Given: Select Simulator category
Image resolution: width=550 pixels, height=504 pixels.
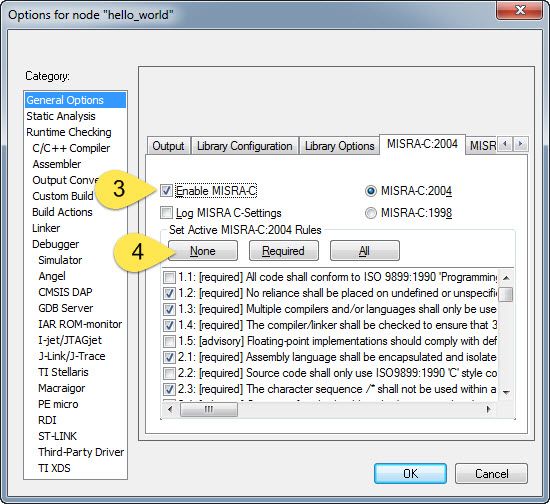Looking at the screenshot, I should [75, 260].
